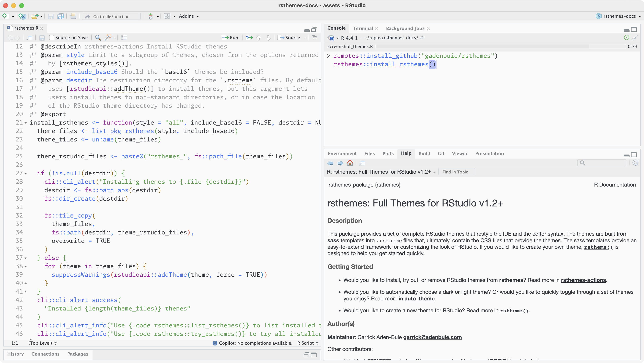Open the Git tab

click(x=441, y=154)
